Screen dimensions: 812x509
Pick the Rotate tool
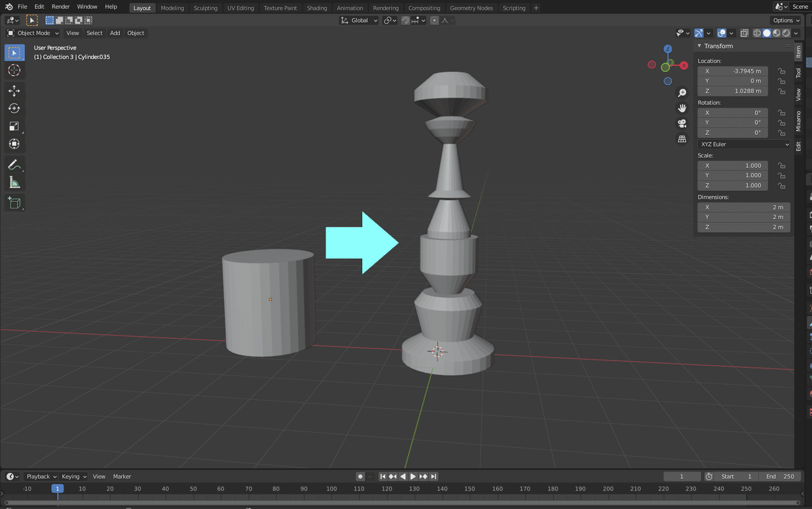click(x=15, y=109)
